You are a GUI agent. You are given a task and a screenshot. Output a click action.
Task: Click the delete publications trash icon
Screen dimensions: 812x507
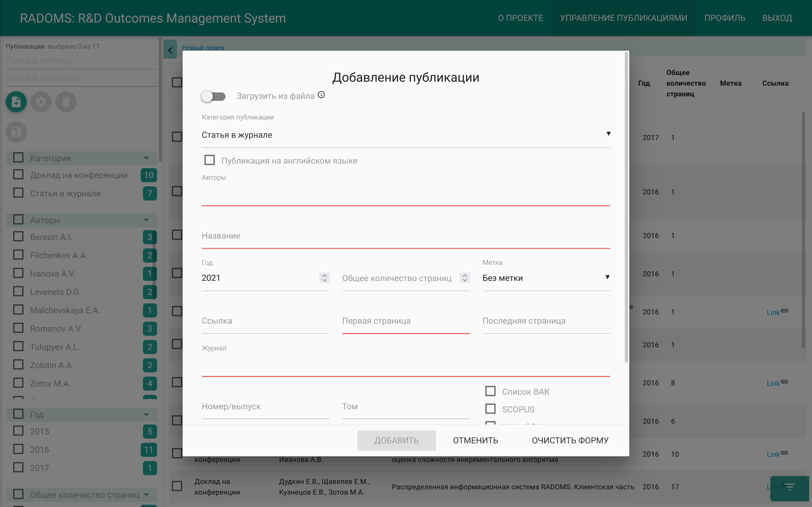coord(66,102)
